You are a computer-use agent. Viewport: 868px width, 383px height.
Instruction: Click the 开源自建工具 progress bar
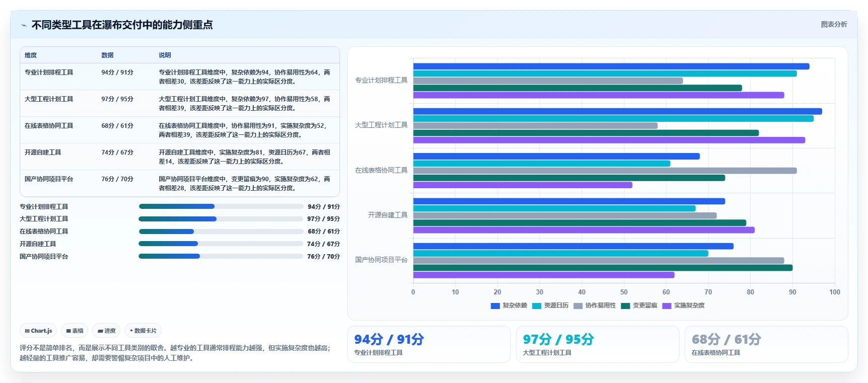pos(221,244)
